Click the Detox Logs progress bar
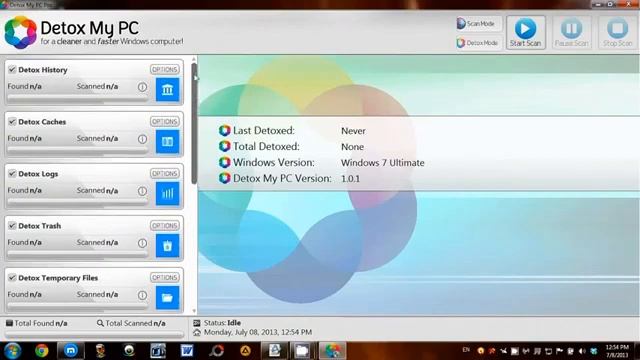The width and height of the screenshot is (640, 360). pos(78,202)
